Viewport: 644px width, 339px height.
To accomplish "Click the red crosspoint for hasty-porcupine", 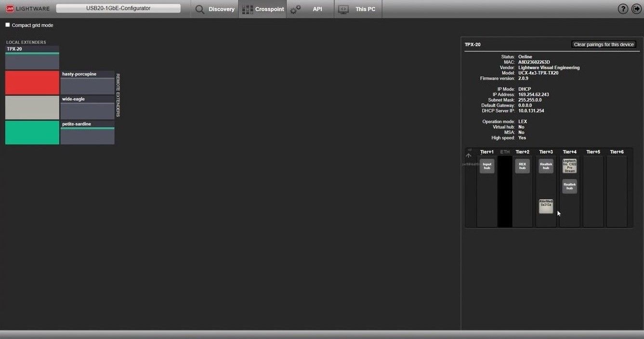I will (32, 82).
